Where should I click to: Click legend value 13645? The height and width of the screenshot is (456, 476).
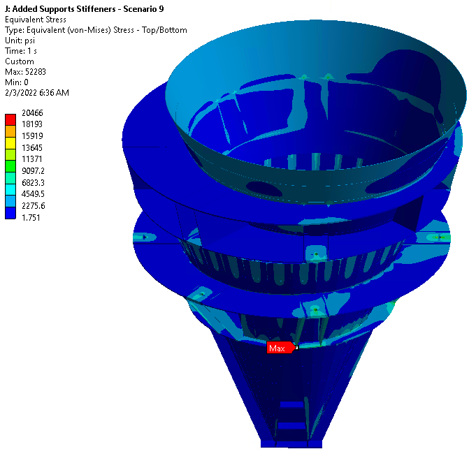click(x=32, y=148)
